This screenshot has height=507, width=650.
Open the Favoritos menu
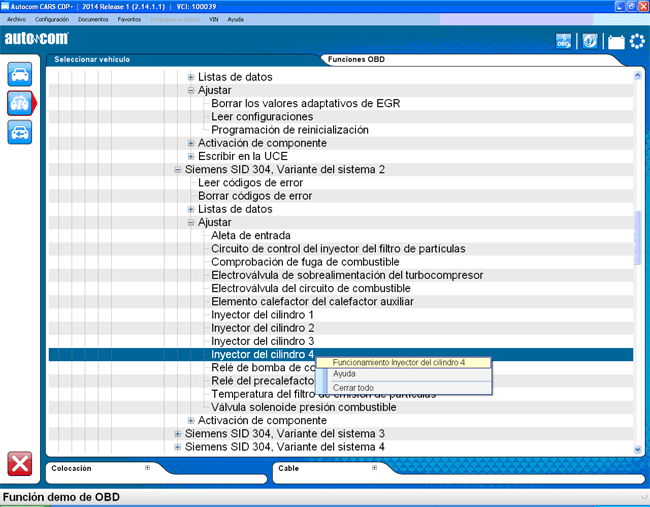129,19
